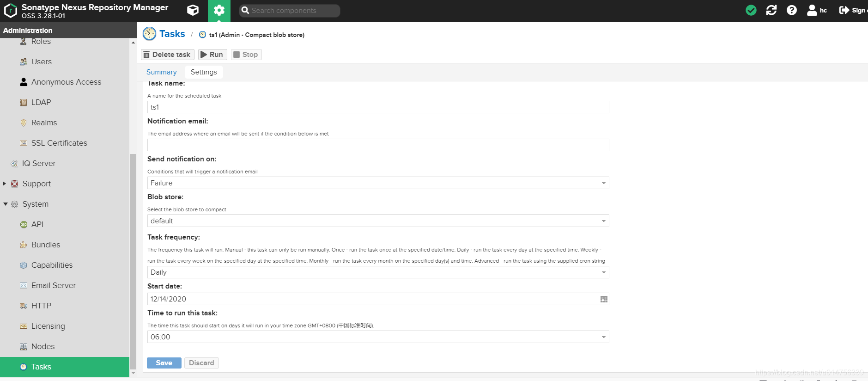Click the Capabilities cube icon

[24, 265]
